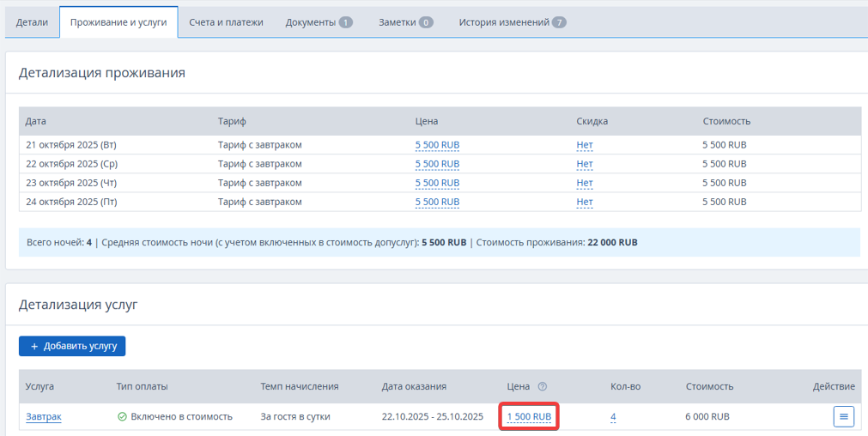Image resolution: width=868 pixels, height=436 pixels.
Task: Click the price for 22 октября 2025
Action: tap(437, 164)
